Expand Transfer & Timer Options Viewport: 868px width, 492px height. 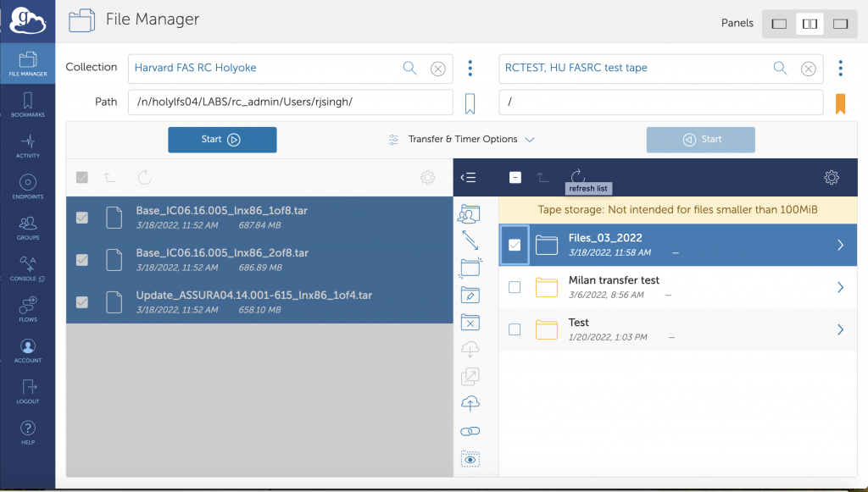(x=462, y=140)
